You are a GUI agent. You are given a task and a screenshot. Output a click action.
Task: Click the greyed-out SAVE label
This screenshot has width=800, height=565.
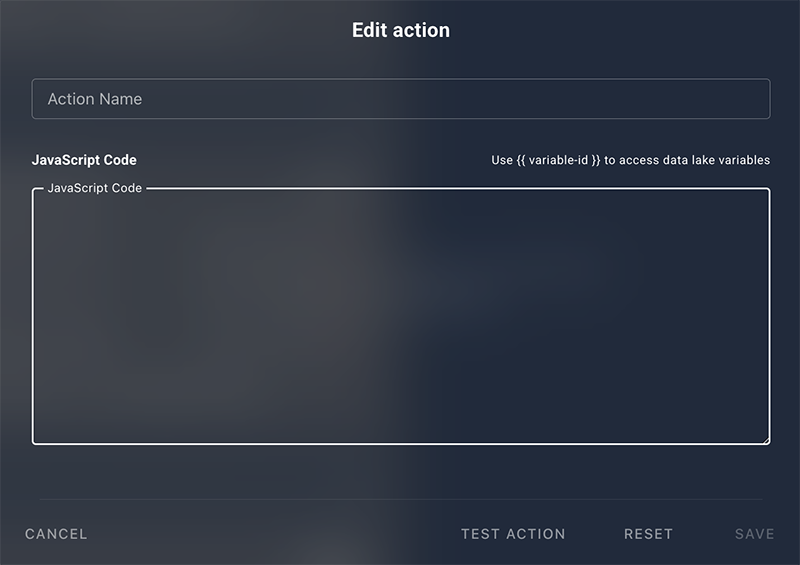pyautogui.click(x=755, y=534)
